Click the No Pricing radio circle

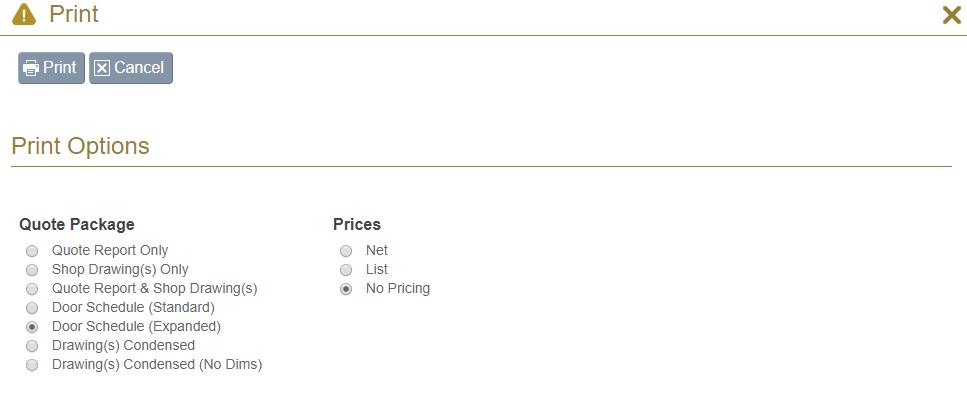[346, 289]
